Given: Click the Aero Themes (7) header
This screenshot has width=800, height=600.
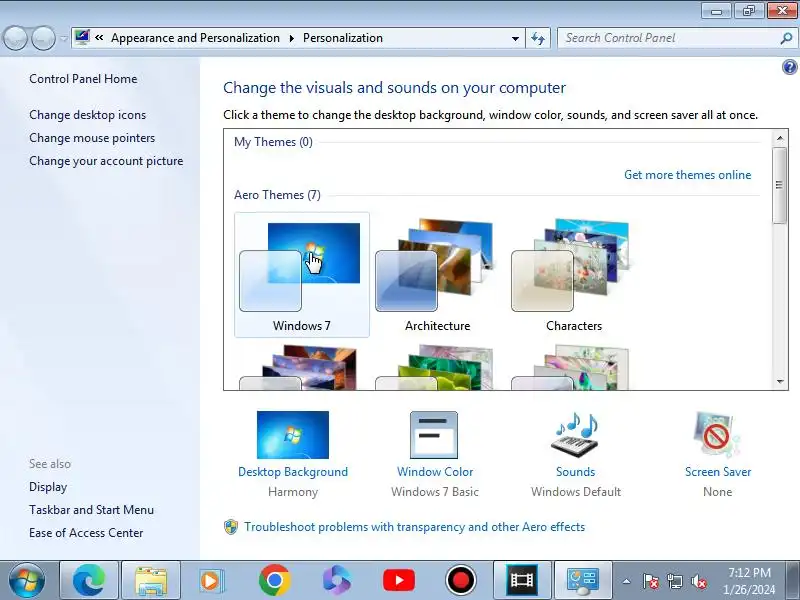Looking at the screenshot, I should click(277, 195).
